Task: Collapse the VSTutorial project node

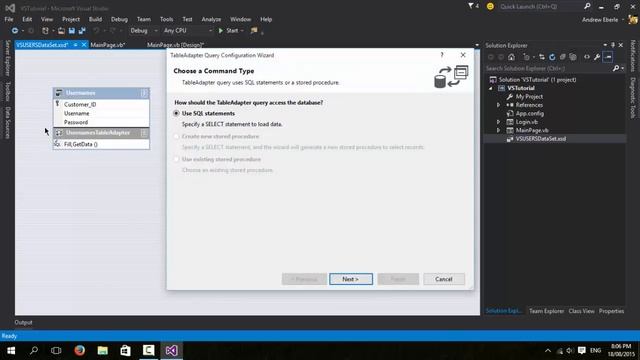Action: 491,88
